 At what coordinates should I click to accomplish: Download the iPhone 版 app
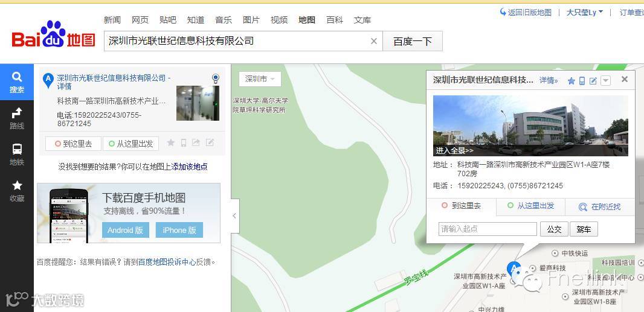[x=179, y=230]
